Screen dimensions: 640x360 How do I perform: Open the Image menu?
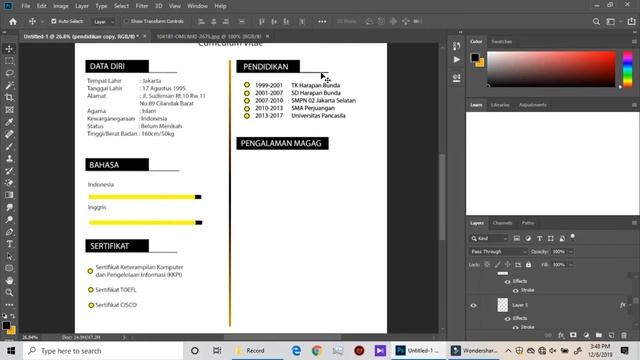[60, 6]
